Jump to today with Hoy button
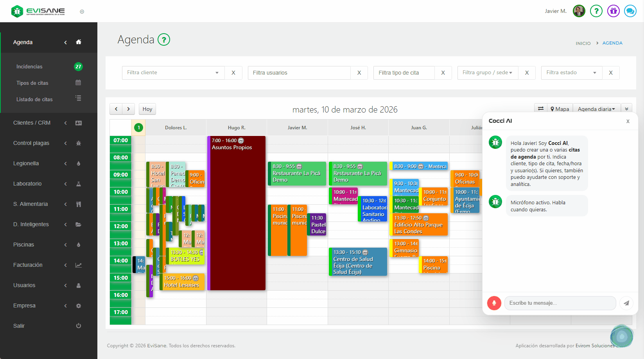 (x=147, y=109)
